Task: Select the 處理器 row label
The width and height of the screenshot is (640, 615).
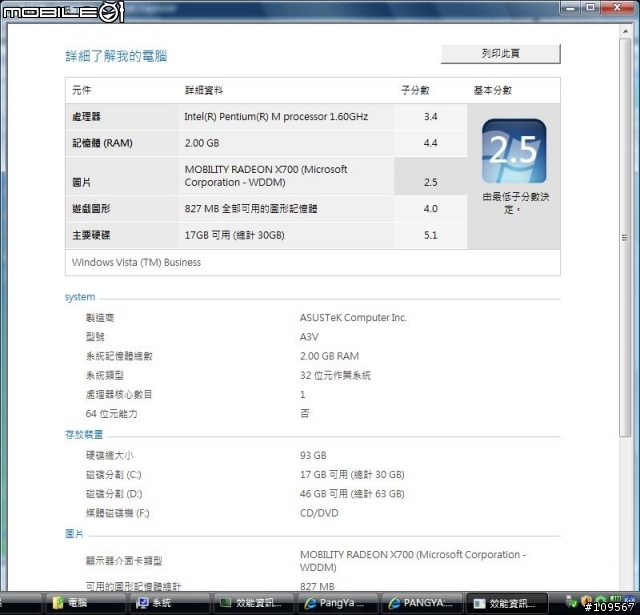Action: tap(86, 117)
